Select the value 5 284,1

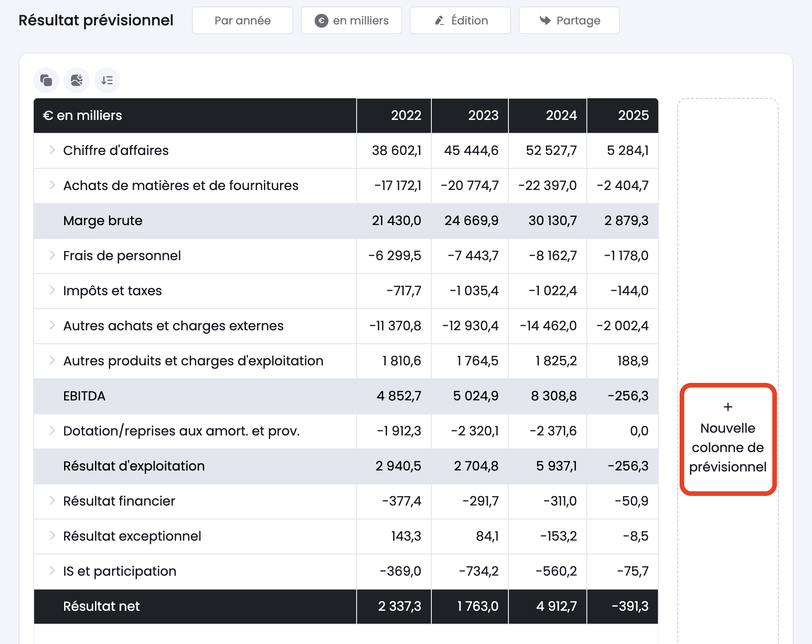pos(628,150)
